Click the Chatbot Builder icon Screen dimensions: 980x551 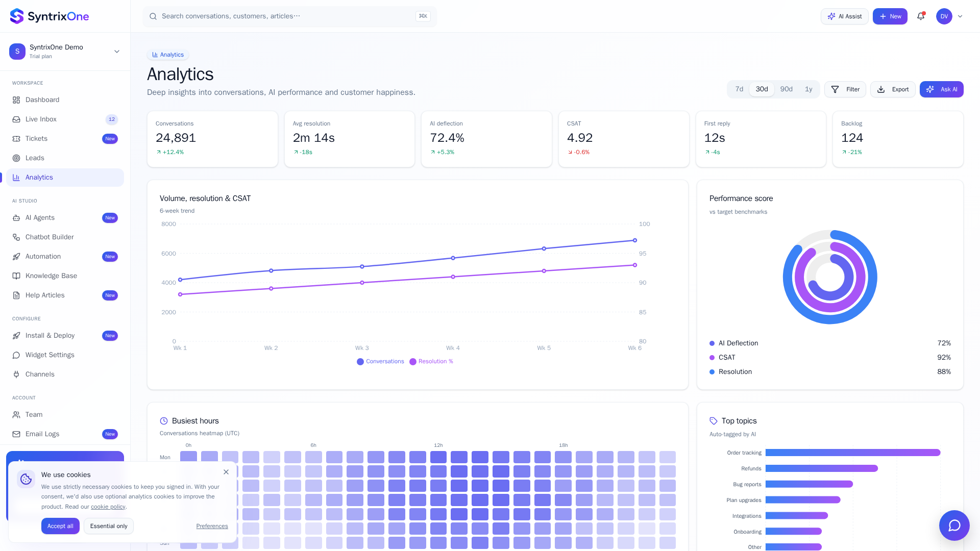[16, 237]
